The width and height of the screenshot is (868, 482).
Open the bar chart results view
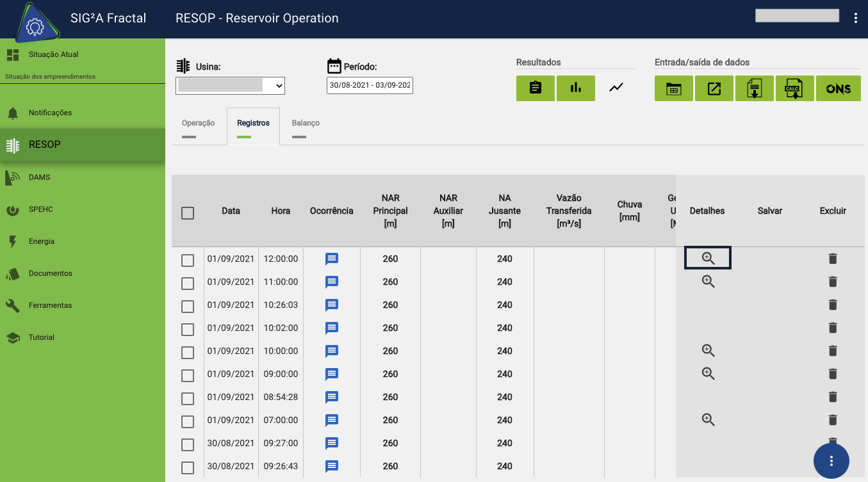pos(576,88)
